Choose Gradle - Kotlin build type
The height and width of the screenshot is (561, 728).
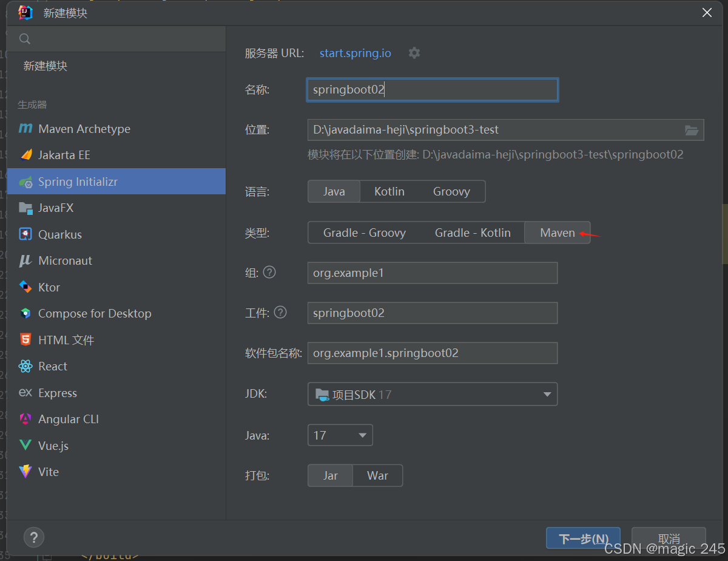coord(473,233)
